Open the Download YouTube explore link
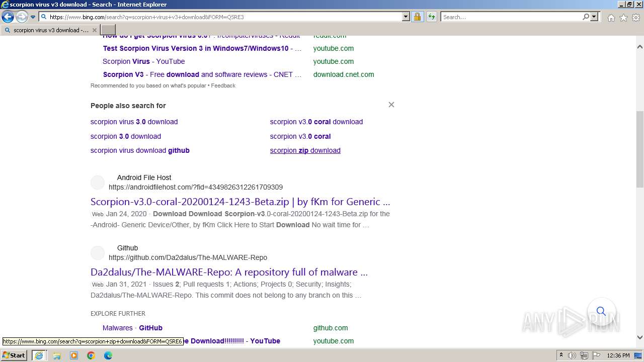This screenshot has height=362, width=644. 232,341
